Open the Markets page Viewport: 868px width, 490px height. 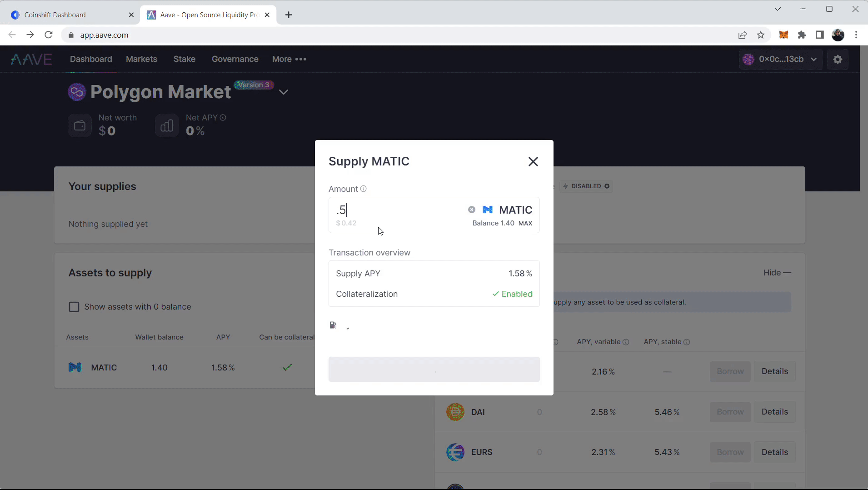[141, 59]
